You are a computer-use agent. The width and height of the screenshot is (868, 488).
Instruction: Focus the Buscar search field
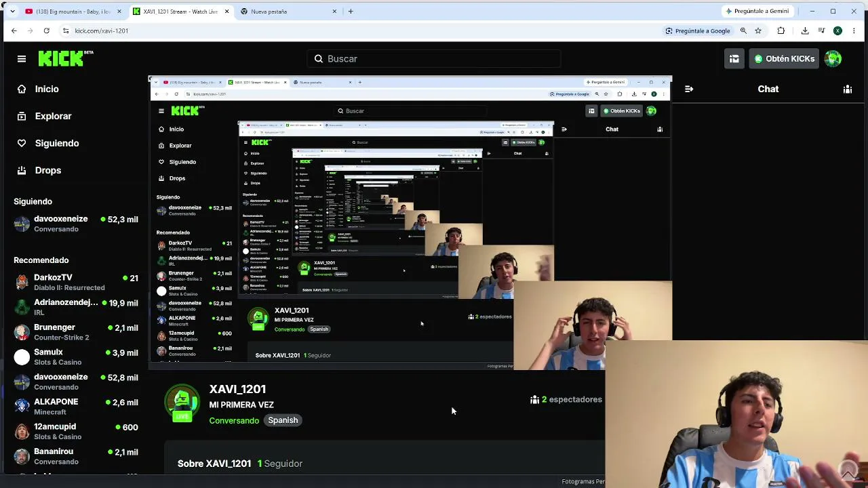434,59
